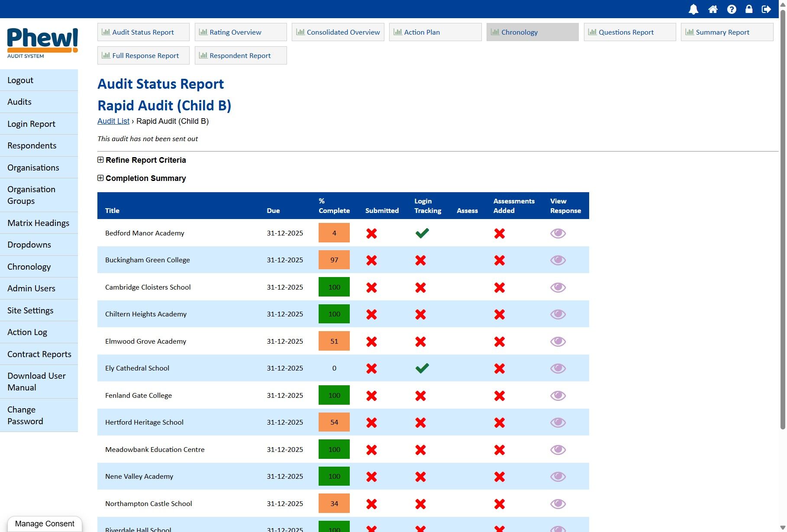The height and width of the screenshot is (532, 787).
Task: Click the padlock icon in header
Action: [x=749, y=9]
